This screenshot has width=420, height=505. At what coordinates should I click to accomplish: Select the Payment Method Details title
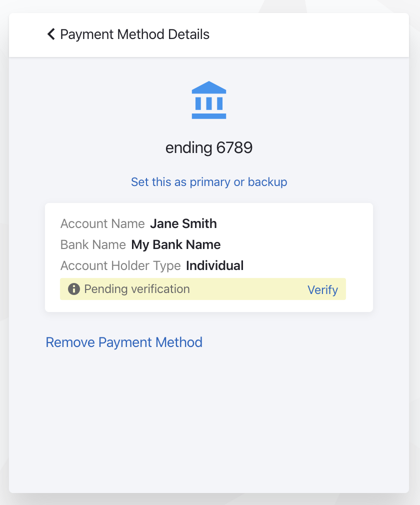(134, 34)
